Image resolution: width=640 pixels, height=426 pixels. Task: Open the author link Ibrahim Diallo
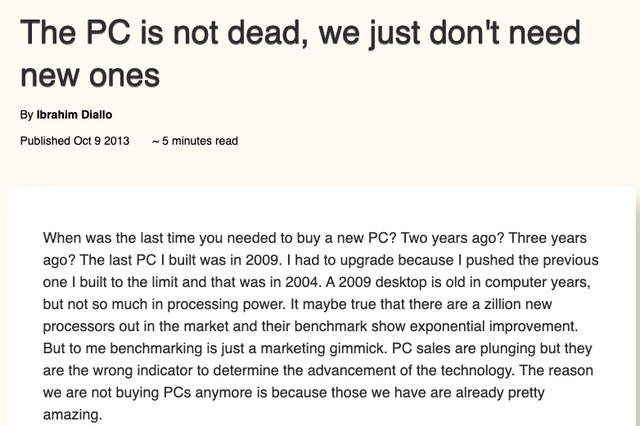pyautogui.click(x=74, y=115)
